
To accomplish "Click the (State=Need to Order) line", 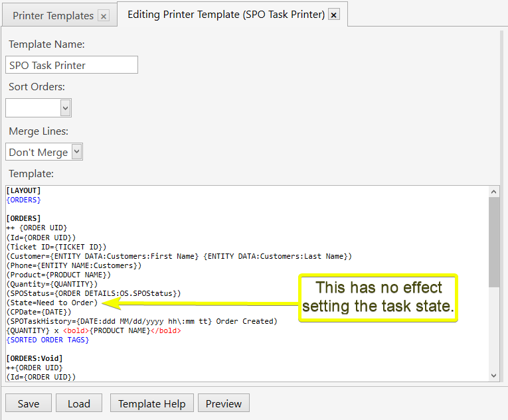I will pos(52,303).
